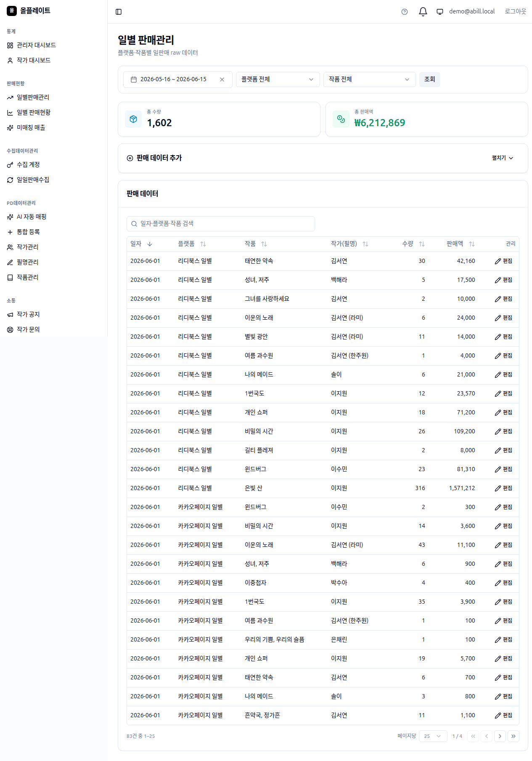Edit the 리디북스 태연한 약속 row
Viewport: 532px width, 761px height.
tap(503, 261)
